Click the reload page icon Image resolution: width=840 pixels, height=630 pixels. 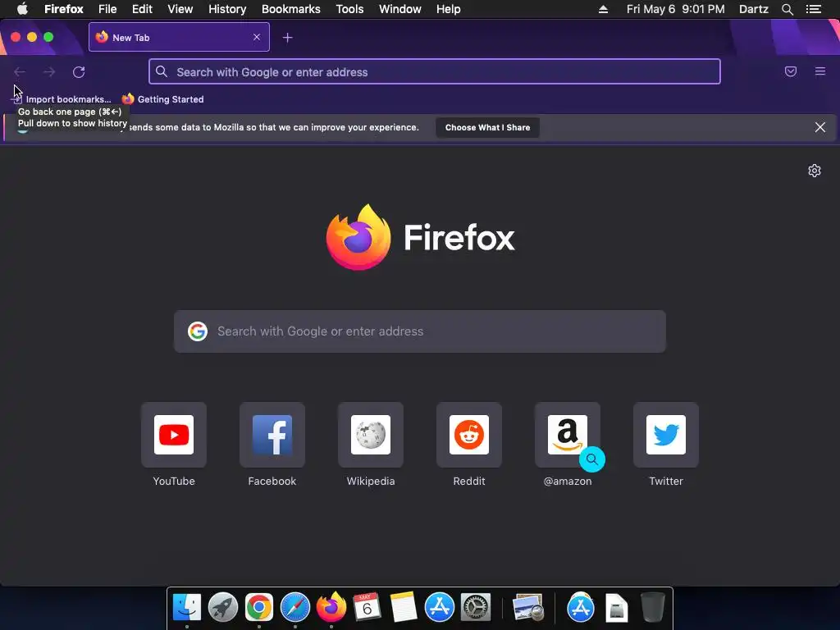click(x=79, y=72)
